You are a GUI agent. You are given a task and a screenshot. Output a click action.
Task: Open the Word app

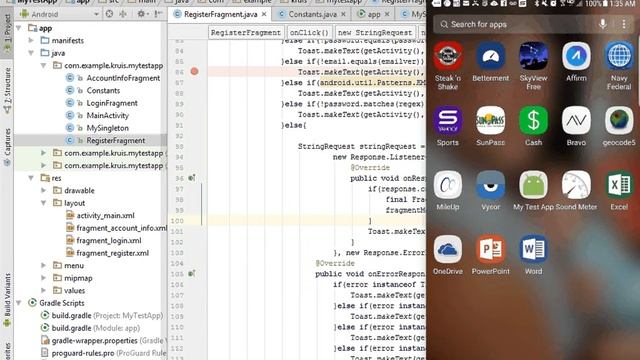pos(533,249)
